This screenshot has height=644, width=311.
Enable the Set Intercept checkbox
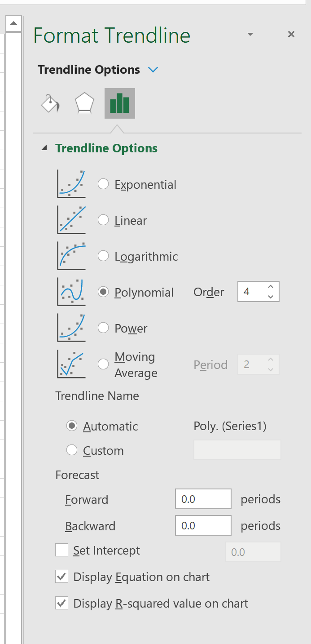61,550
